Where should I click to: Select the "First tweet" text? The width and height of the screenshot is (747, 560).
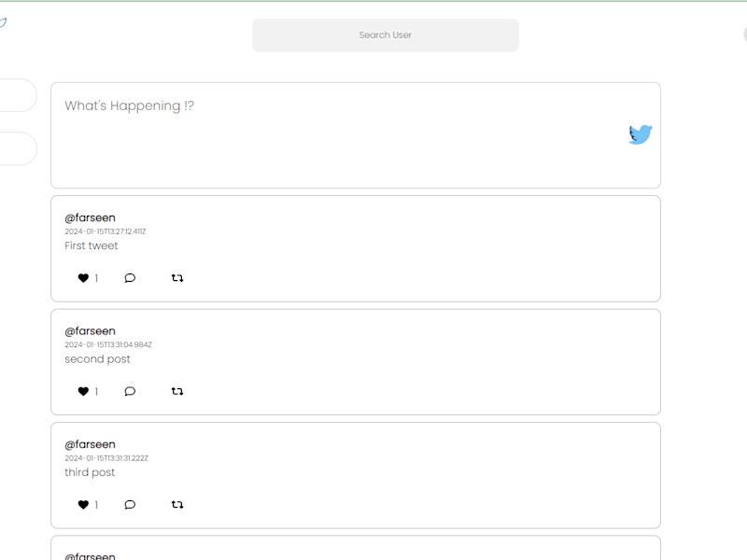(x=91, y=245)
